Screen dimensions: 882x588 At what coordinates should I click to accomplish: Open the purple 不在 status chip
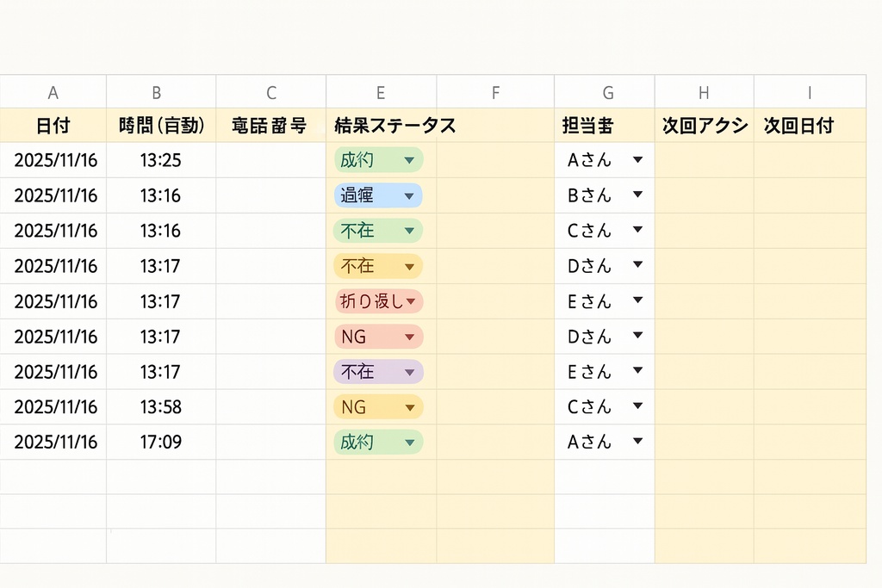pos(378,372)
